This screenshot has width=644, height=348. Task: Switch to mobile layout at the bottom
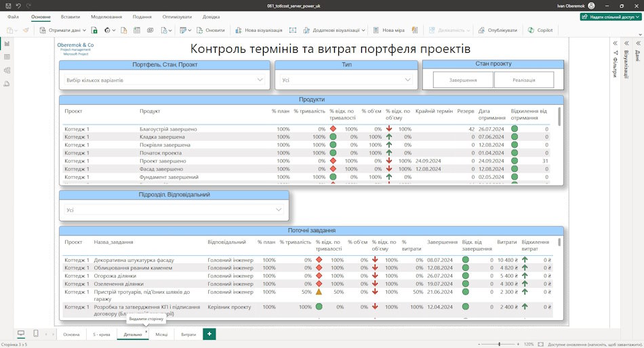pos(36,334)
